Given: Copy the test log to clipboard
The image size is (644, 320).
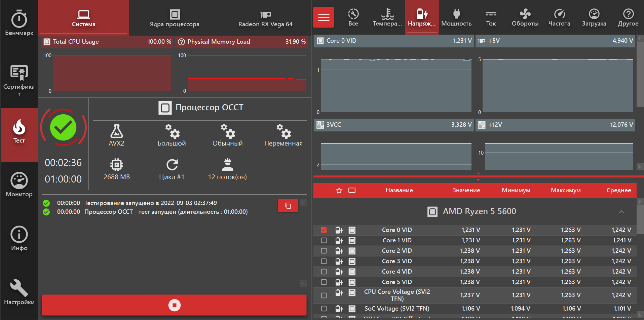Looking at the screenshot, I should [x=288, y=206].
